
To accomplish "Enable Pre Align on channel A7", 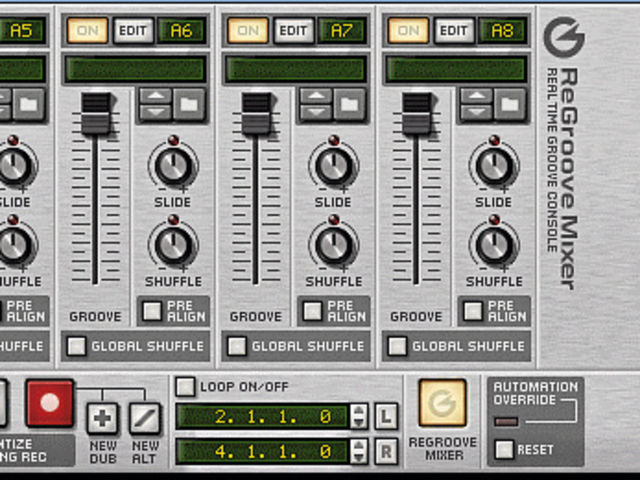I will click(312, 311).
